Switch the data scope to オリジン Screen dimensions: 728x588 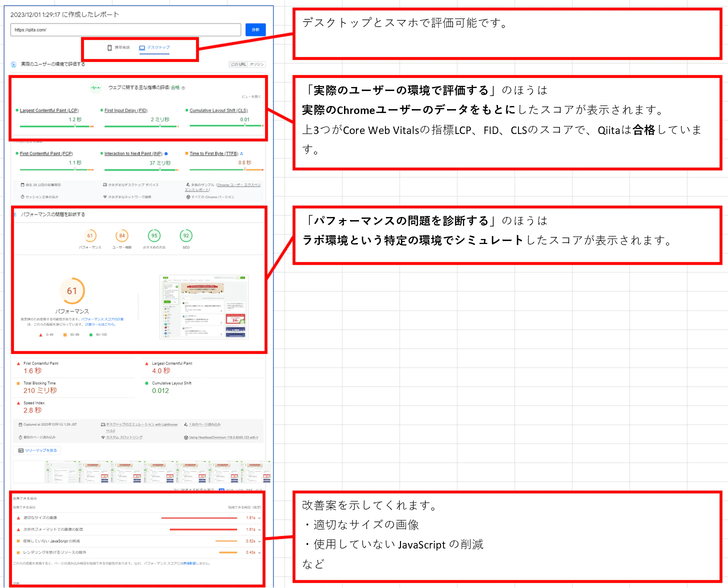coord(256,64)
